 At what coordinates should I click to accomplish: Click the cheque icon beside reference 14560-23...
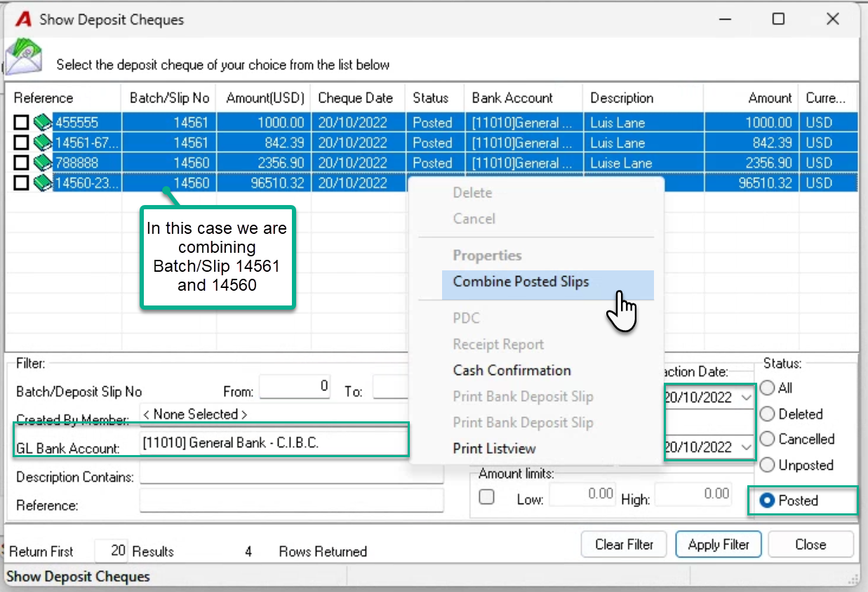pyautogui.click(x=43, y=183)
